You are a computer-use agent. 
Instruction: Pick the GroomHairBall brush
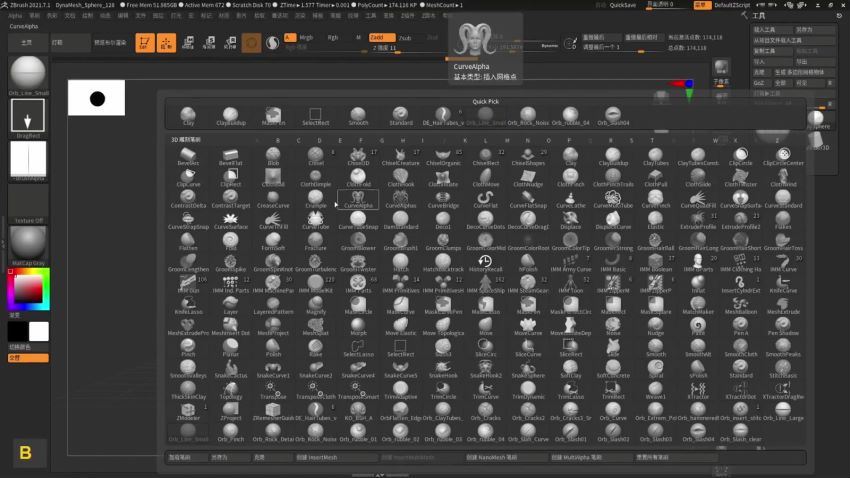[655, 241]
